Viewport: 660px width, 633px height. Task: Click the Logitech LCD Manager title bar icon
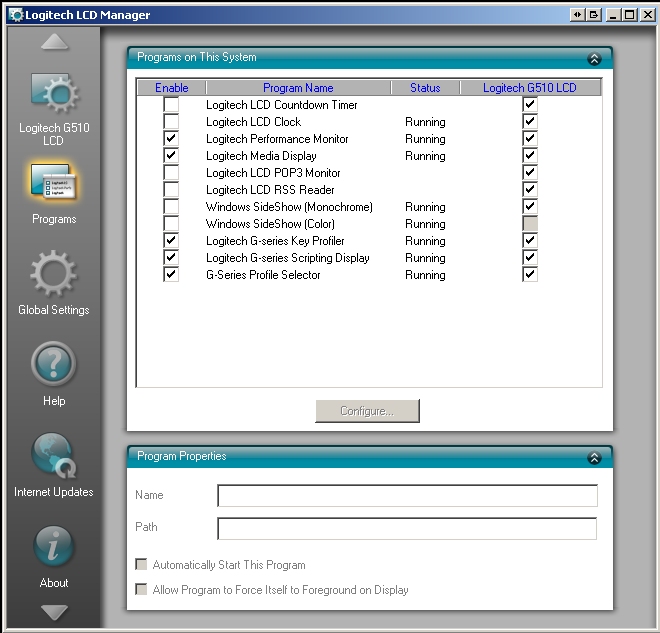pos(16,15)
